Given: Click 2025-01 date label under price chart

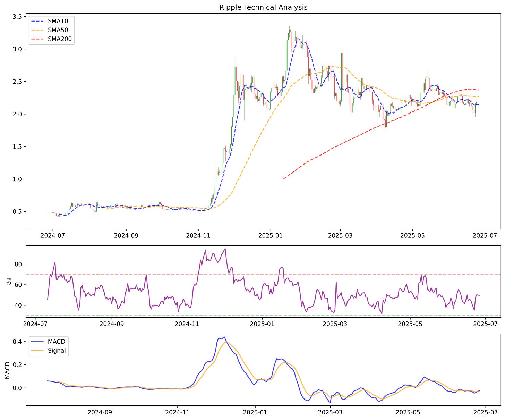Looking at the screenshot, I should (271, 236).
